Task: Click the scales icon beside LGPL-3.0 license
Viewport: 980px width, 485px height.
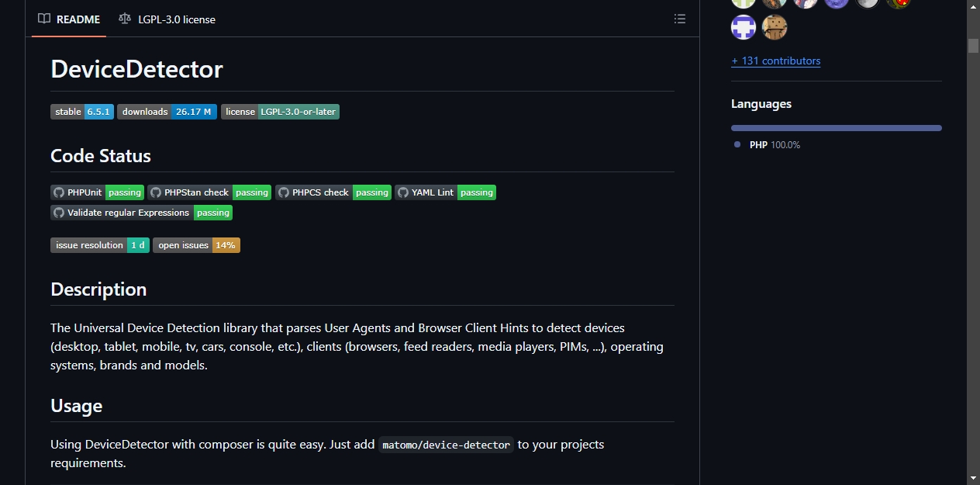Action: [125, 19]
